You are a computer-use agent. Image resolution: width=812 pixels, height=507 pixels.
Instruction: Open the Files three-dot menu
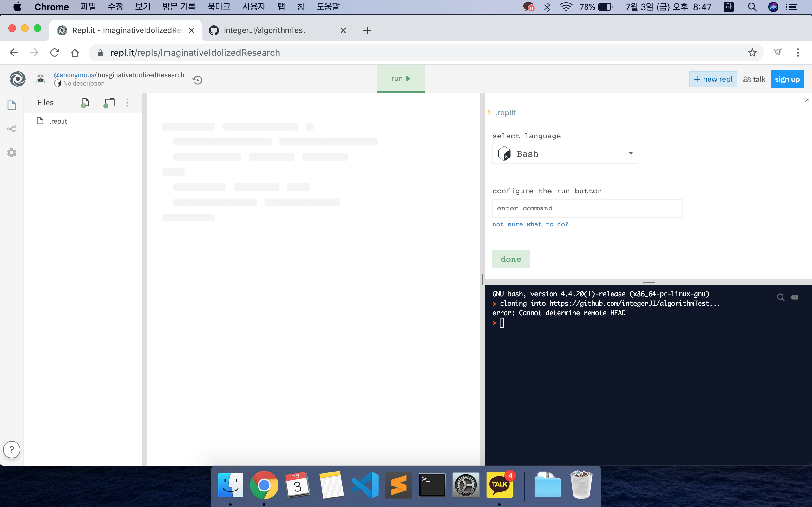tap(127, 103)
